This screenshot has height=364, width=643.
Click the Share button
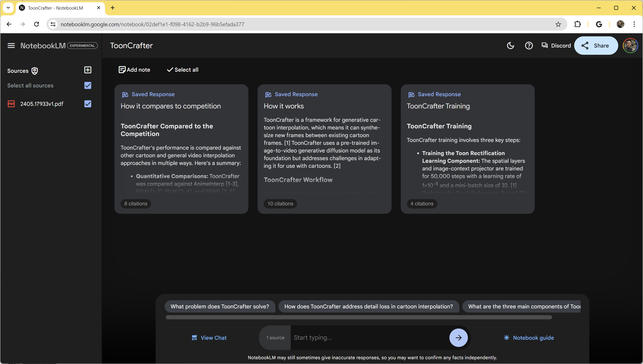595,45
